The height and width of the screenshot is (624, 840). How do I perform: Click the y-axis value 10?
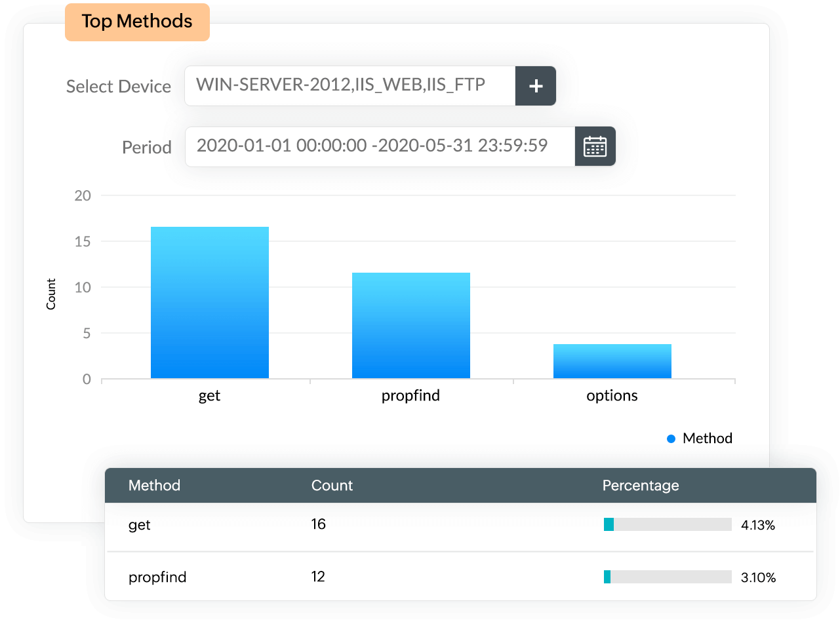point(83,288)
